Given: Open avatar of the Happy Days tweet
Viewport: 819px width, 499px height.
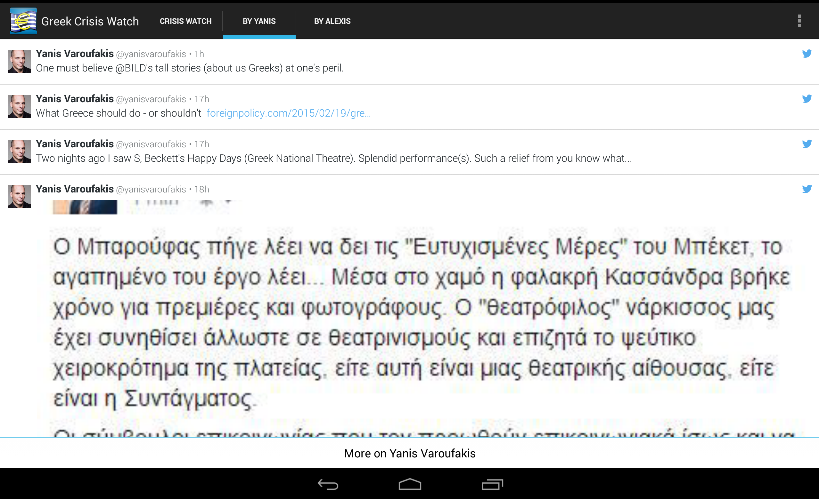Looking at the screenshot, I should (x=19, y=151).
